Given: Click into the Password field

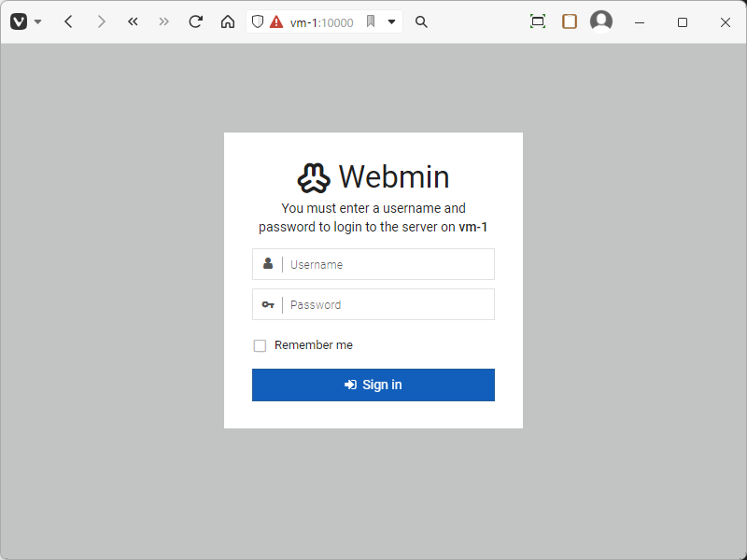Looking at the screenshot, I should pyautogui.click(x=373, y=304).
